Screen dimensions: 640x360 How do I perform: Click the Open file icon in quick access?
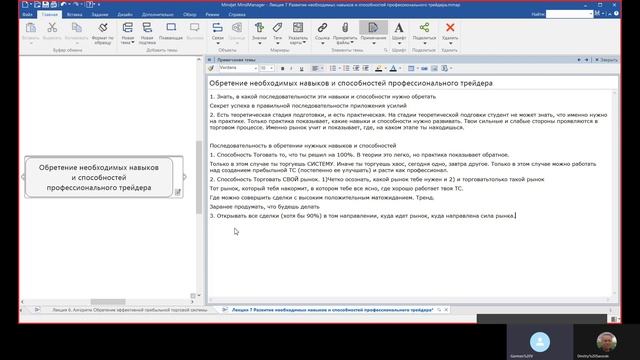38,4
